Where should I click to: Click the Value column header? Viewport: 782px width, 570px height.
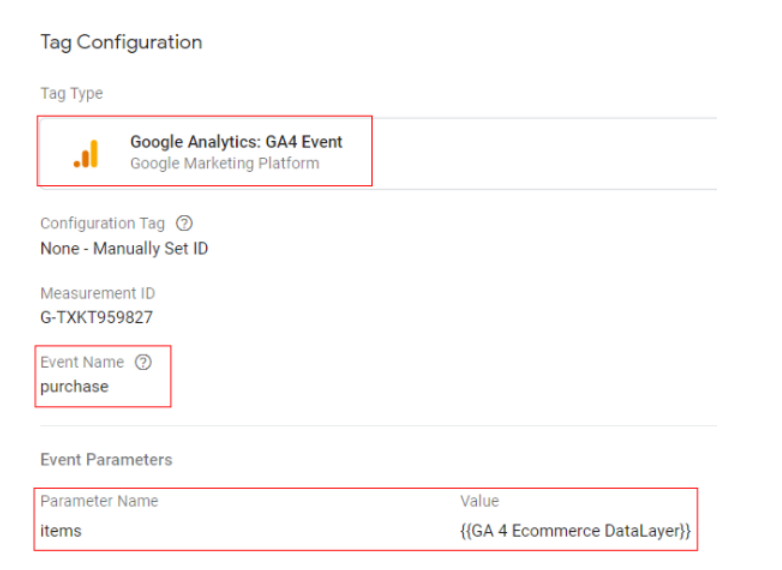click(479, 501)
